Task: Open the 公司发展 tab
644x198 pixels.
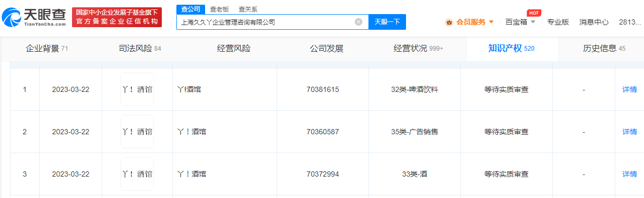Action: [x=327, y=49]
